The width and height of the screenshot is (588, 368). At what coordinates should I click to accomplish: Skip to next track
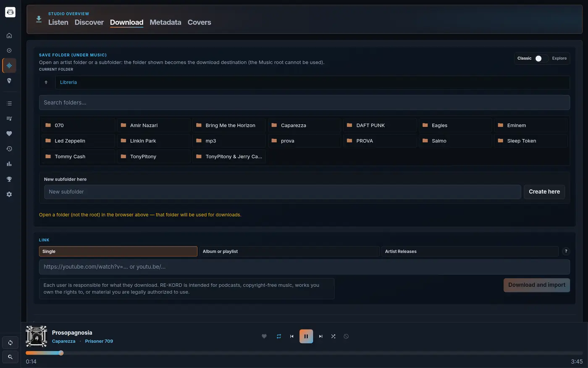tap(320, 336)
